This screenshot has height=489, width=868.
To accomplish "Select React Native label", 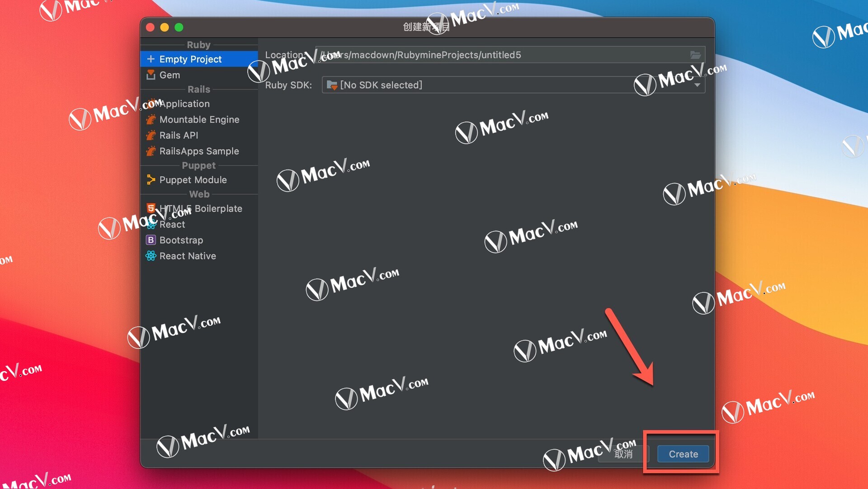I will [188, 256].
